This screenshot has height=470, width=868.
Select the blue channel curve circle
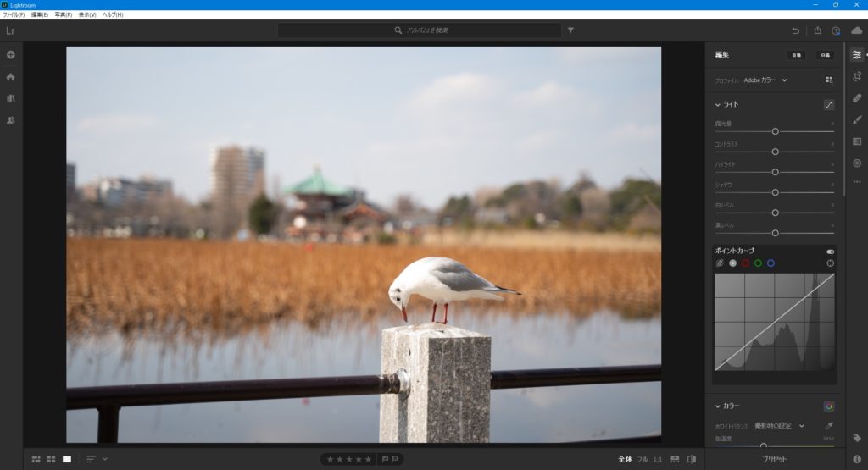(x=771, y=263)
